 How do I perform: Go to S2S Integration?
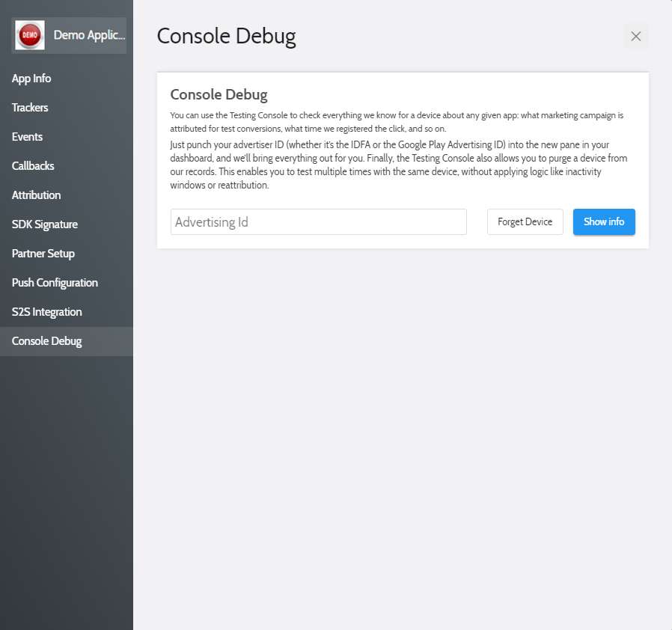coord(46,312)
